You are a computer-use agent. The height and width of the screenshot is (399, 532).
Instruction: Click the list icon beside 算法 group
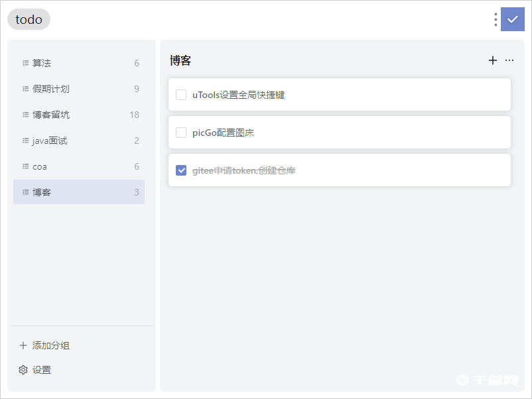click(x=25, y=62)
